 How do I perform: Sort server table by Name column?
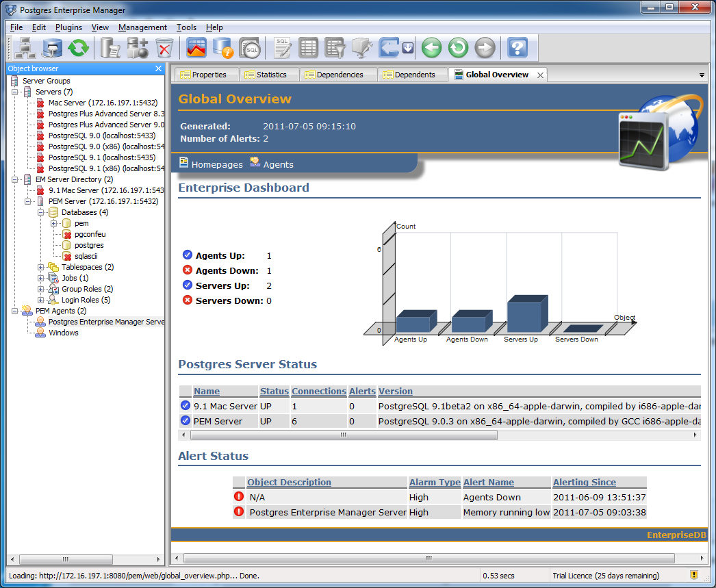coord(207,392)
